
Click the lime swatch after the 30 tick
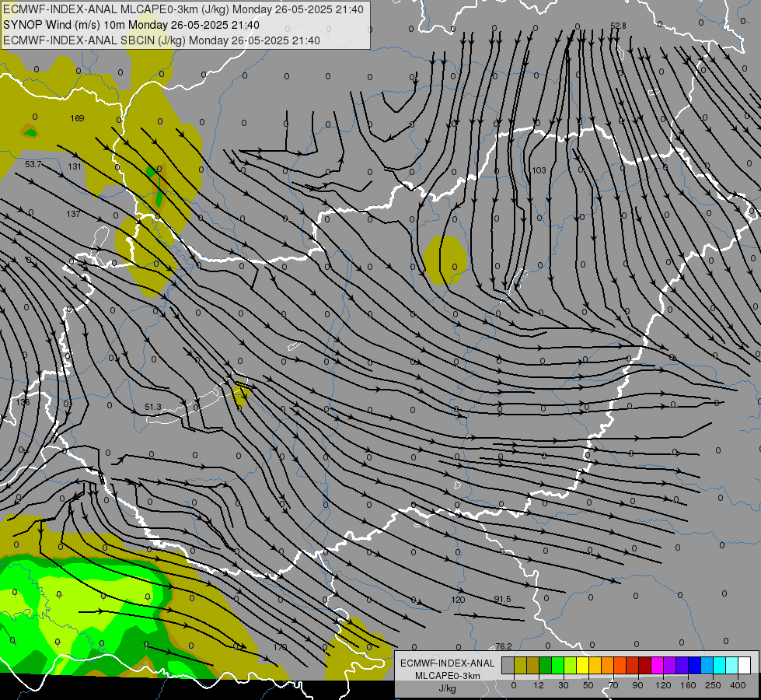pos(571,665)
